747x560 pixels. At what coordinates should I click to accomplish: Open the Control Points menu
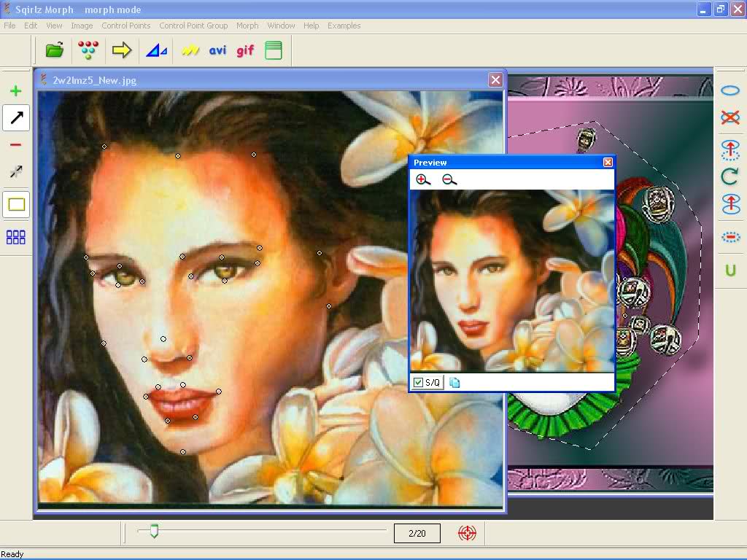125,26
